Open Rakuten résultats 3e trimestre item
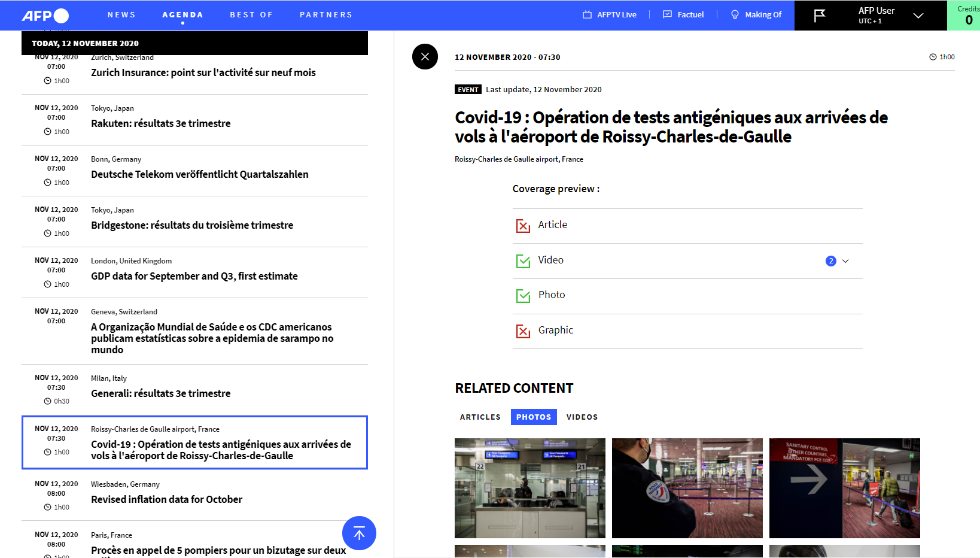Screen dimensions: 980x558 (161, 123)
